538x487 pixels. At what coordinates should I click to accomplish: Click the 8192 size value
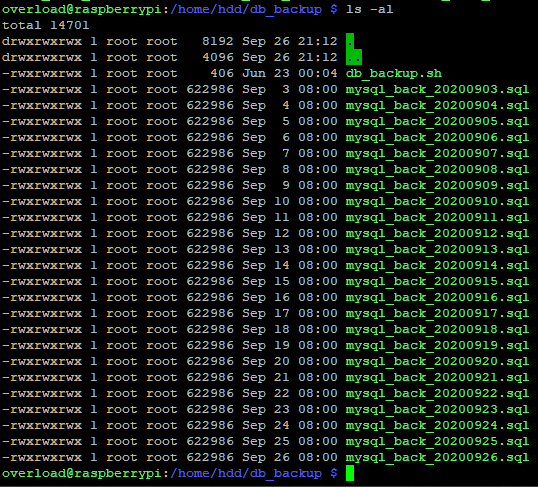pos(218,42)
